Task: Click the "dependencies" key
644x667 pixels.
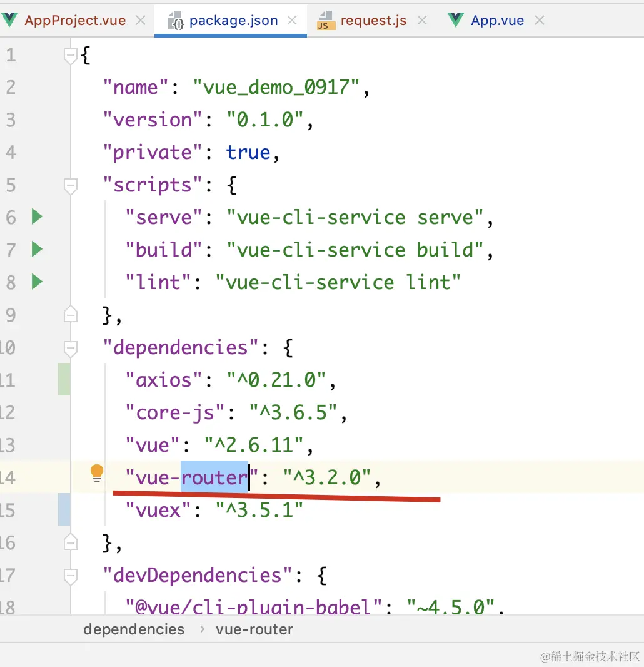Action: pos(181,347)
